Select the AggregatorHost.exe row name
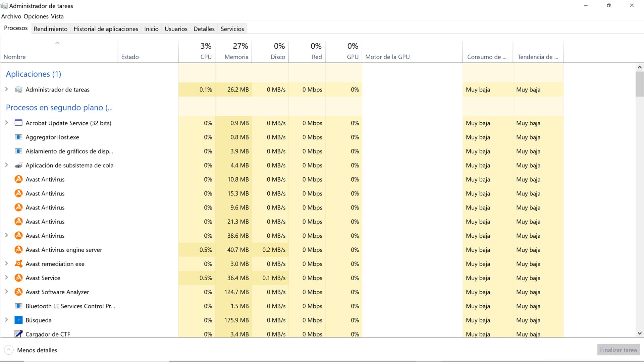The image size is (644, 362). point(52,137)
